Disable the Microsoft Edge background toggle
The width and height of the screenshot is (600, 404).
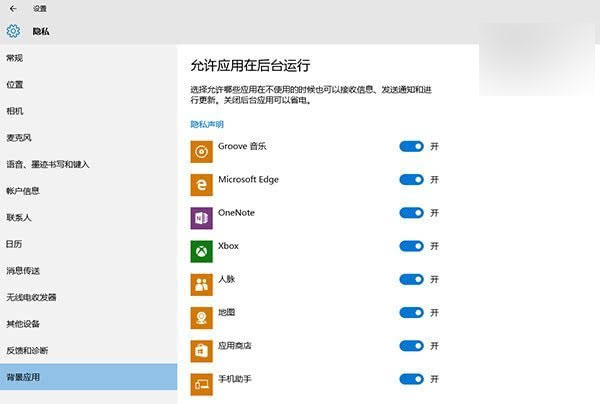click(411, 179)
